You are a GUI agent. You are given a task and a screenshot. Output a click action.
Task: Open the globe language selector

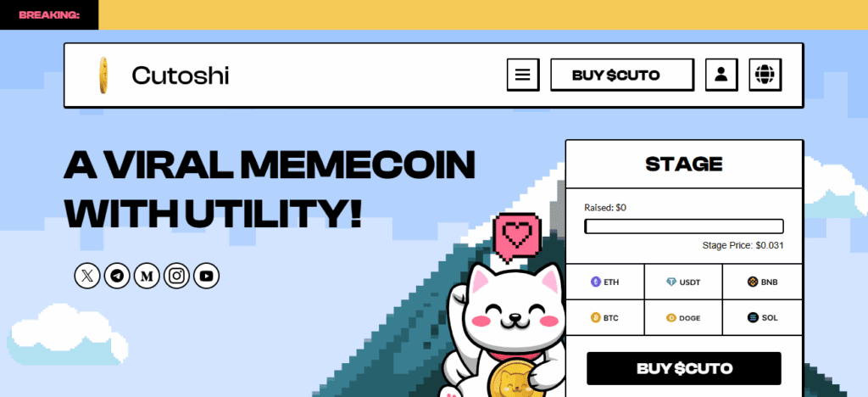click(765, 75)
